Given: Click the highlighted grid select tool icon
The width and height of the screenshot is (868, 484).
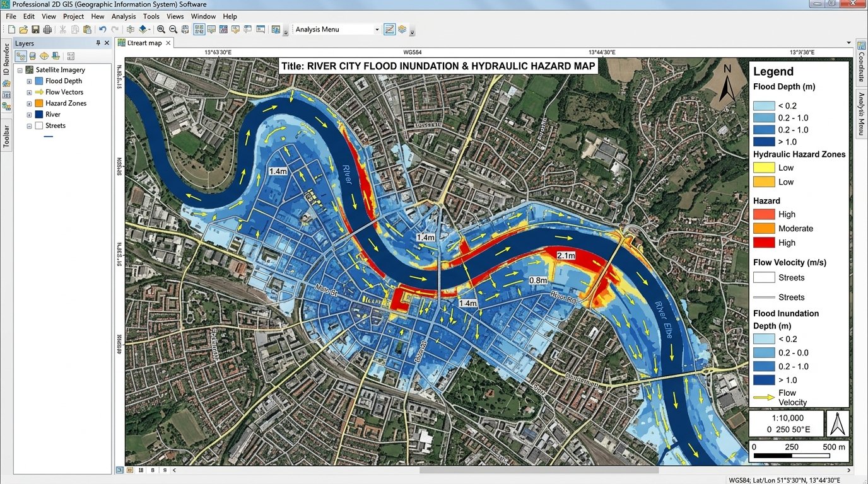Looking at the screenshot, I should (199, 29).
